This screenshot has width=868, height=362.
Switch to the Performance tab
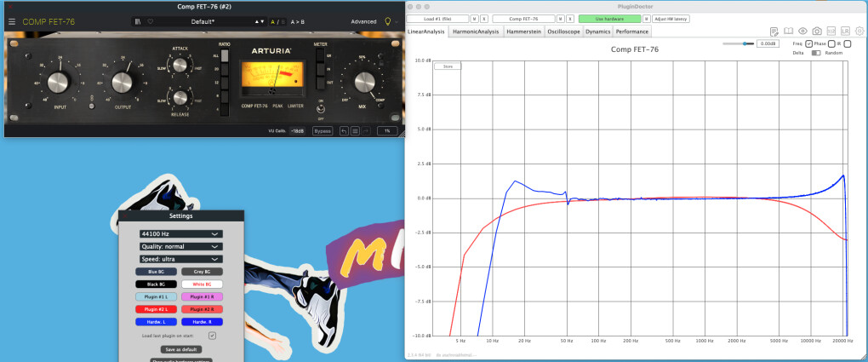(x=632, y=32)
